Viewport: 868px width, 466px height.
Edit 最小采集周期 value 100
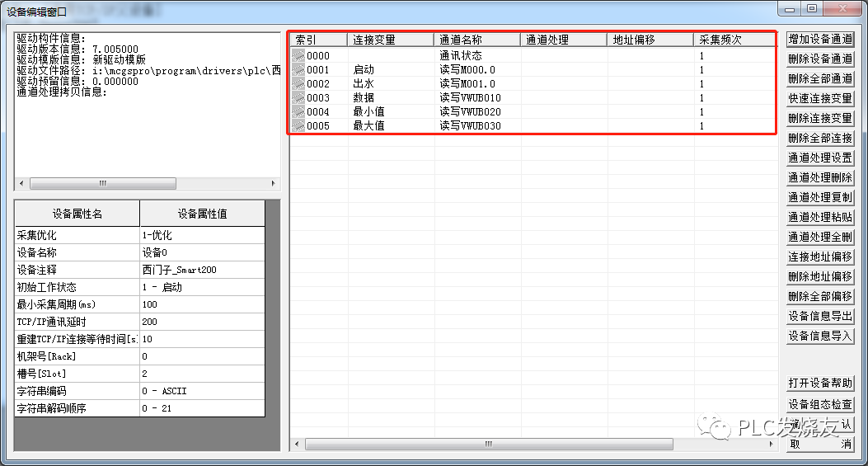202,304
